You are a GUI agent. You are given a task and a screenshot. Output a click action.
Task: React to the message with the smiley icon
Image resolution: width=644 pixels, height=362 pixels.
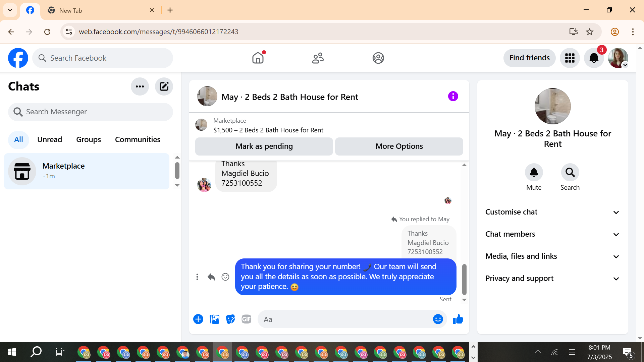coord(225,277)
